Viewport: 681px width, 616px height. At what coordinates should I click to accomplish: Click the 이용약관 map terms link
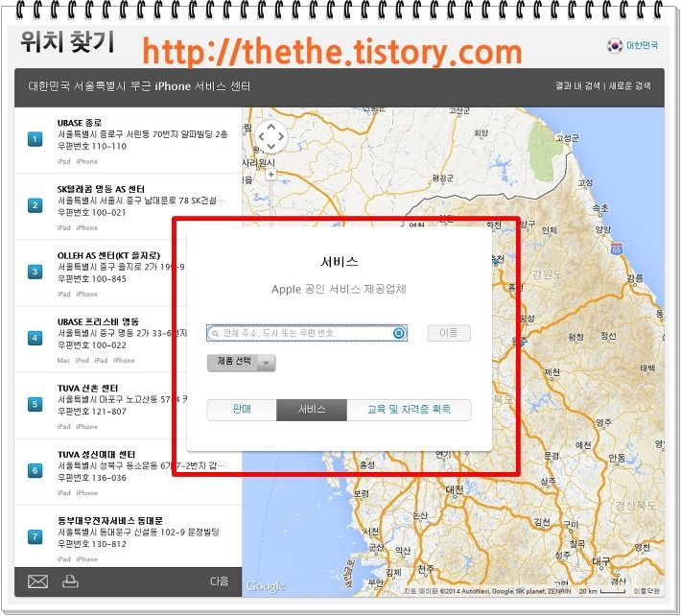[x=646, y=591]
